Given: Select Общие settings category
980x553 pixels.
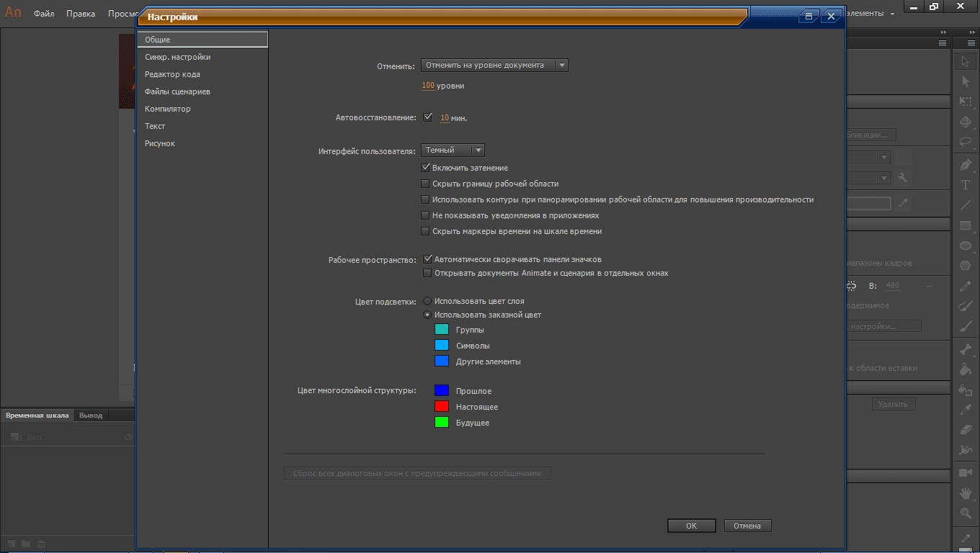Looking at the screenshot, I should point(202,40).
